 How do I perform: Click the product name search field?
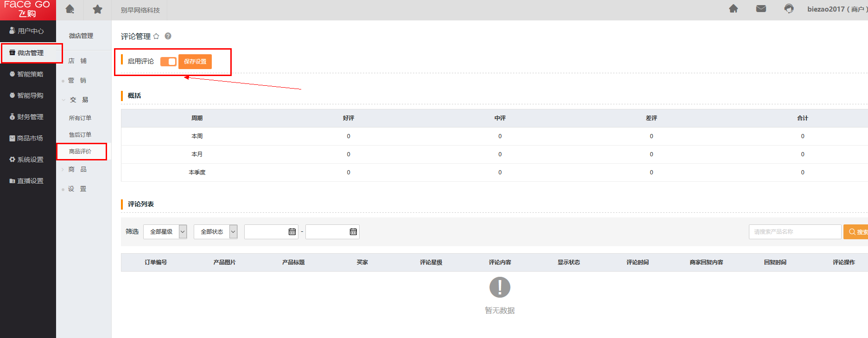pyautogui.click(x=795, y=232)
